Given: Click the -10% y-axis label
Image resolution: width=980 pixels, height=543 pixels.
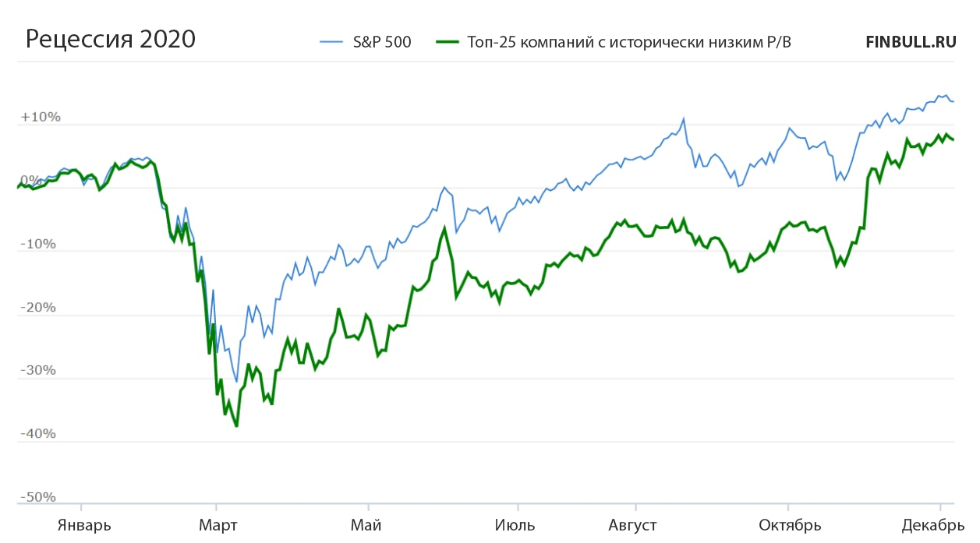Looking at the screenshot, I should click(x=38, y=245).
